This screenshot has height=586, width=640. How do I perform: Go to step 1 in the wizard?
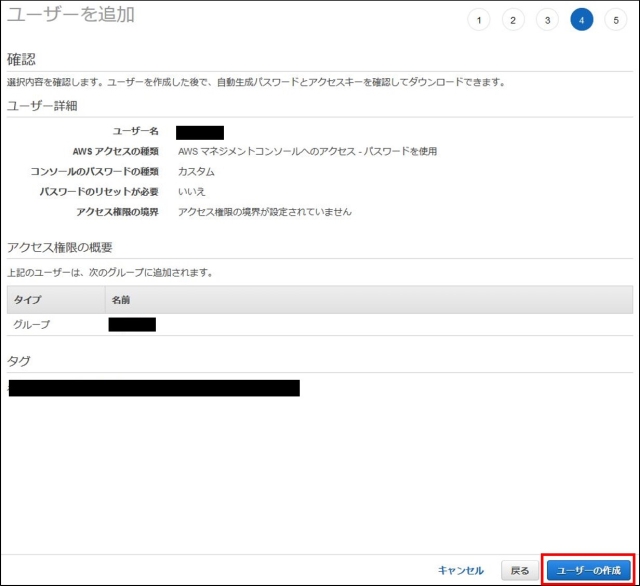[479, 20]
